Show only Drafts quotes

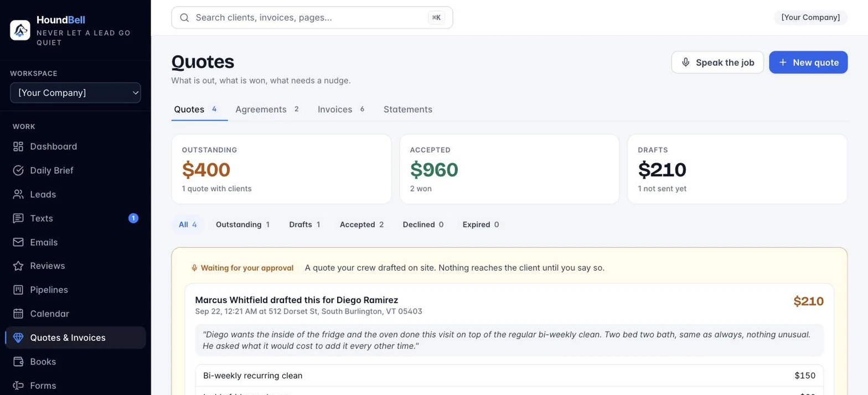304,225
